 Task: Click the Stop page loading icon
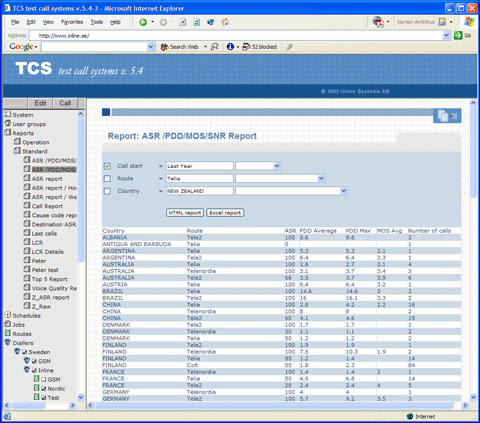183,22
